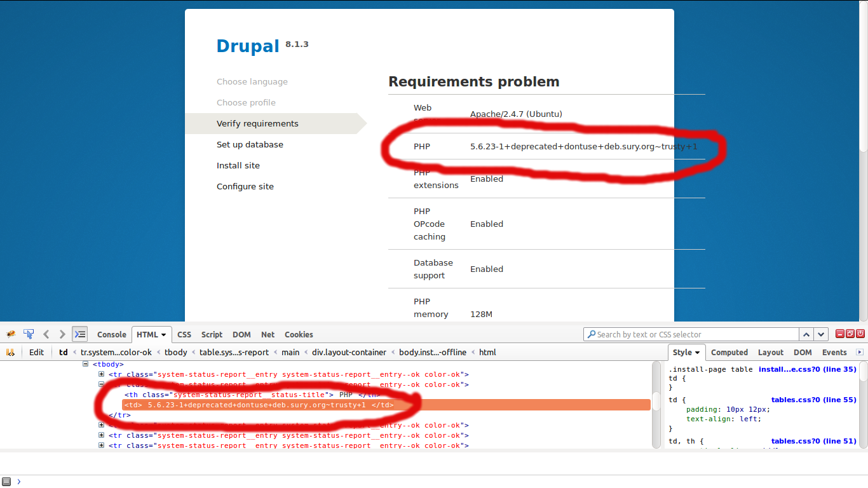Image resolution: width=868 pixels, height=488 pixels.
Task: Expand the tr node right after the closing </tr> tag
Action: [x=101, y=425]
